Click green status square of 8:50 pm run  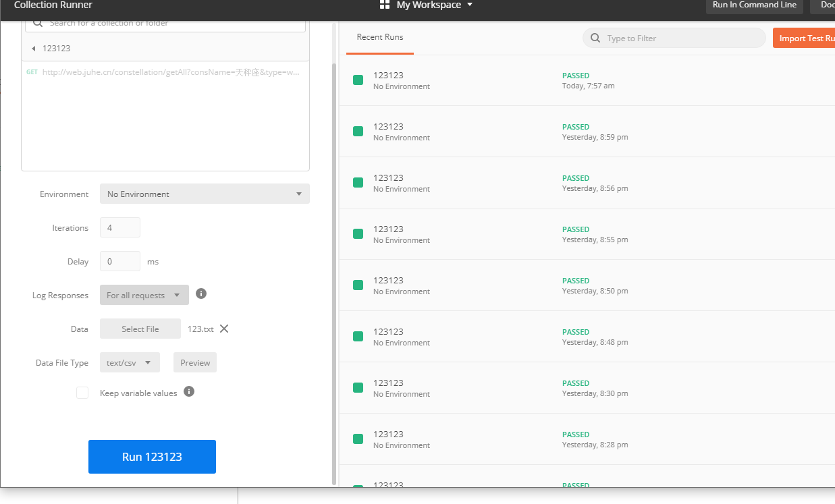[x=358, y=285]
